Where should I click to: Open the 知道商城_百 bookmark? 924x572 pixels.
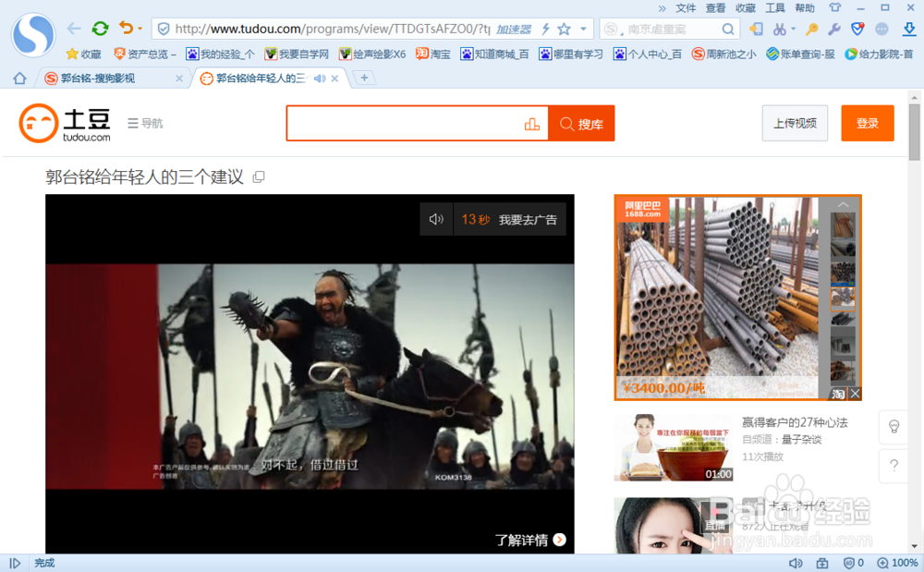tap(495, 55)
